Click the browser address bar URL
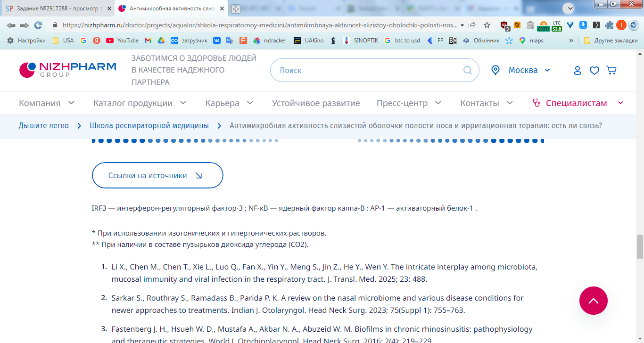 tap(259, 25)
